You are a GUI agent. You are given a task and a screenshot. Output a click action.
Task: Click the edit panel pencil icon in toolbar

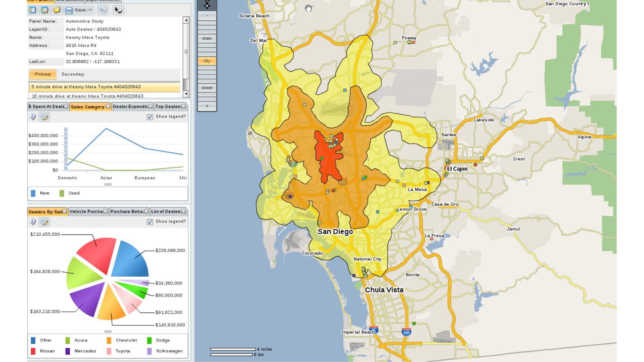point(45,10)
